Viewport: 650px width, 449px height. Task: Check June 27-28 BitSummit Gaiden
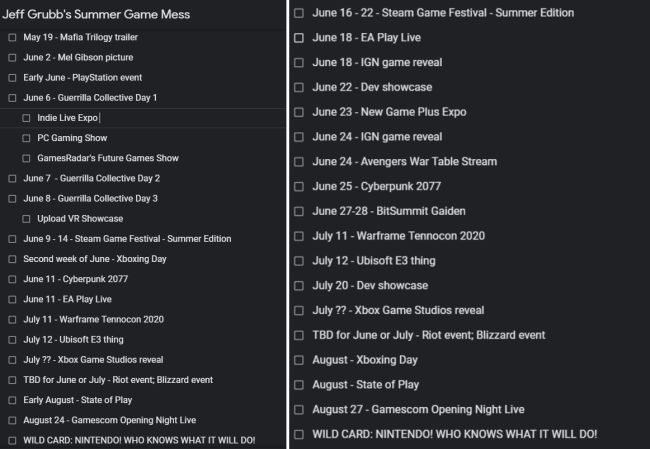tap(298, 211)
